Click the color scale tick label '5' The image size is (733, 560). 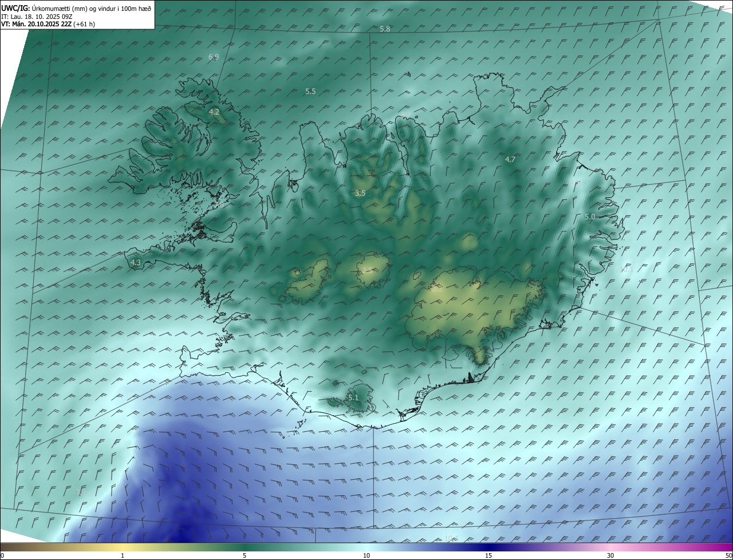tap(245, 555)
